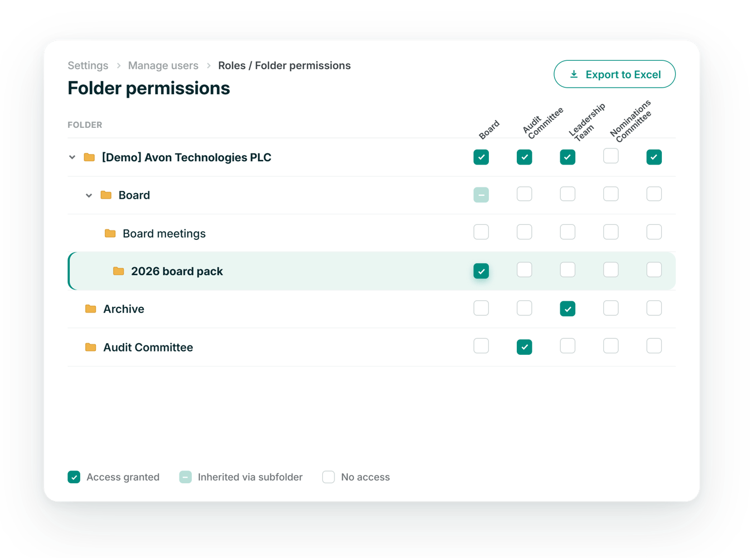The width and height of the screenshot is (756, 558).
Task: Click the download icon in Export to Excel
Action: click(x=574, y=74)
